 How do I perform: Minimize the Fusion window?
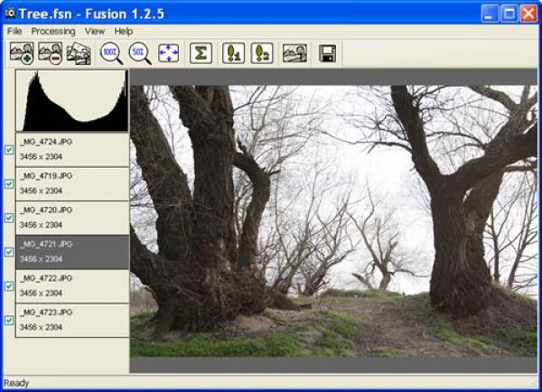tap(490, 14)
